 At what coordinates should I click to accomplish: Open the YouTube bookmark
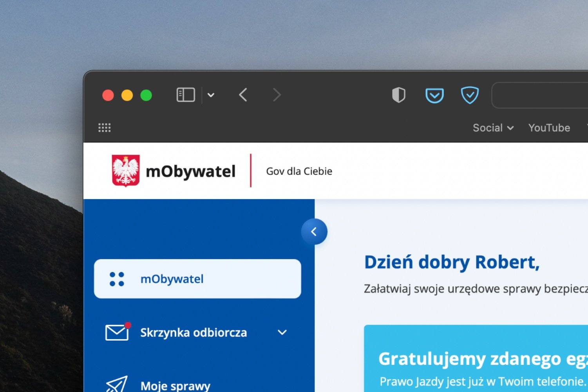click(x=549, y=128)
